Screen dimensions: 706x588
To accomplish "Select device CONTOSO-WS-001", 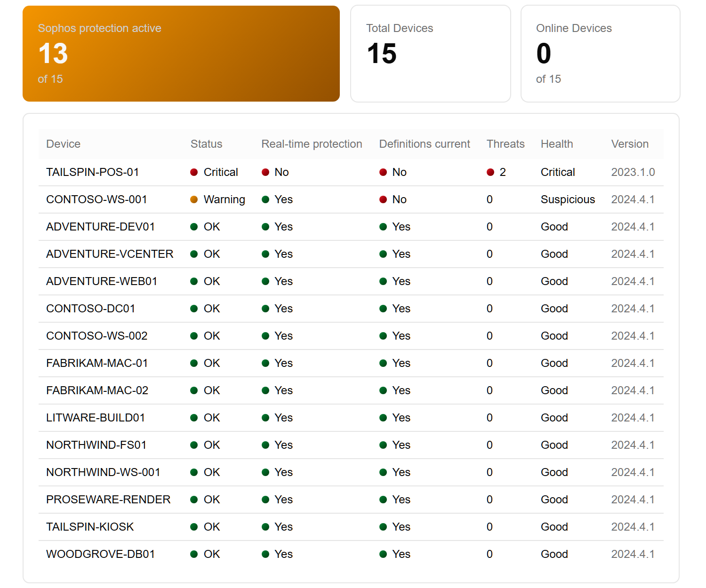I will tap(96, 199).
